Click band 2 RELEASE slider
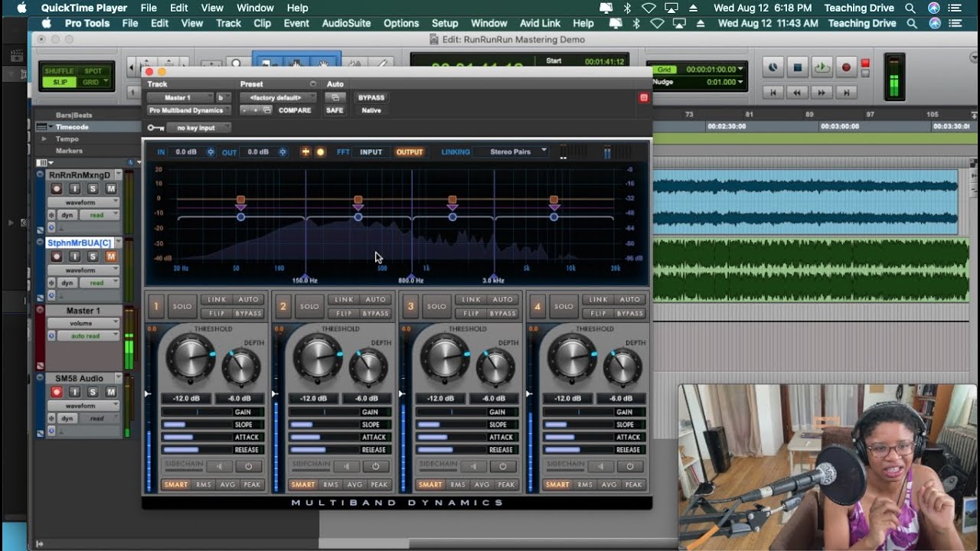980x551 pixels. 340,450
